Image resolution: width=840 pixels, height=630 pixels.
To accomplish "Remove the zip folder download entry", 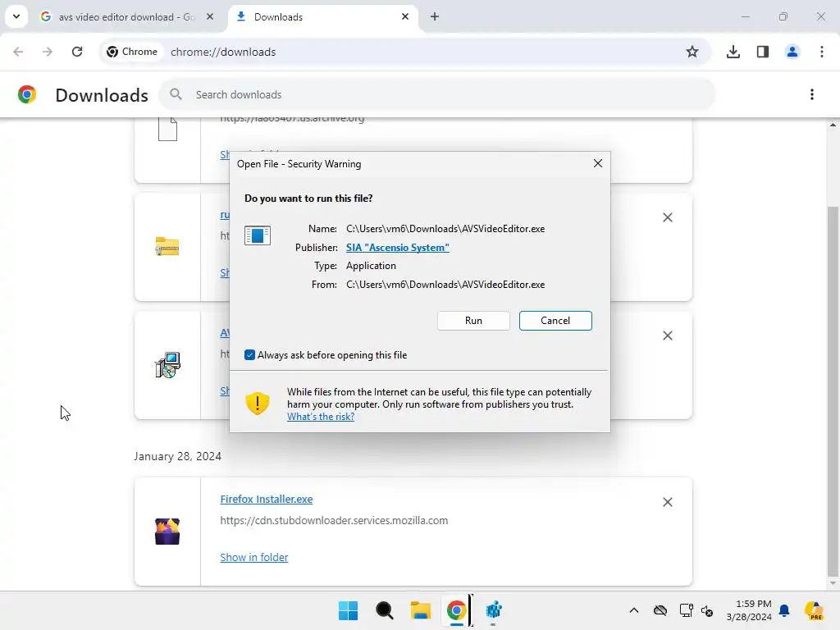I will 667,217.
